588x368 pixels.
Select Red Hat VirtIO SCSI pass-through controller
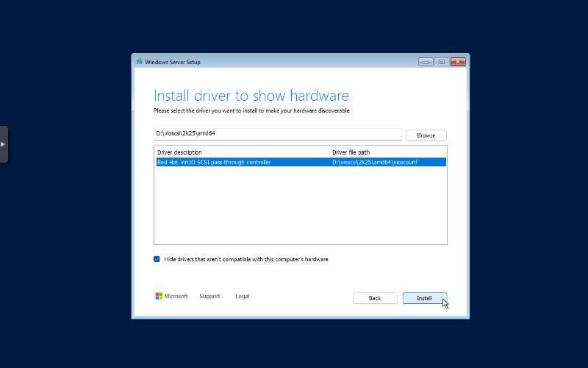[214, 162]
